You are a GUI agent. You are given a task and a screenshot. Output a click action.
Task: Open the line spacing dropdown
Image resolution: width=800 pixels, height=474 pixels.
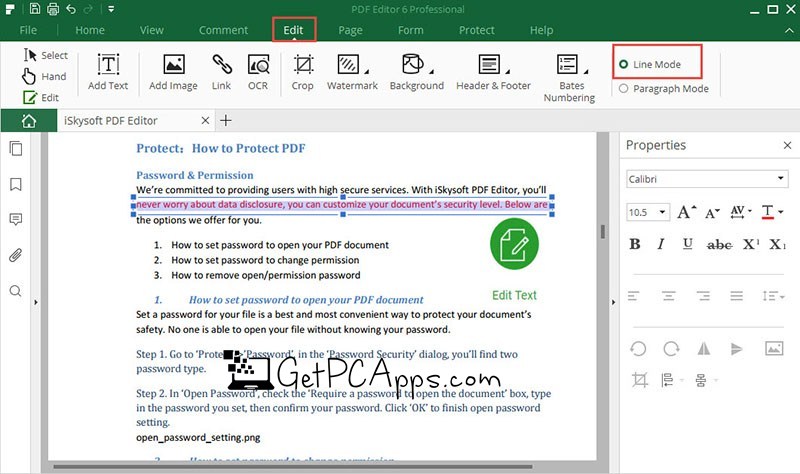tap(773, 295)
